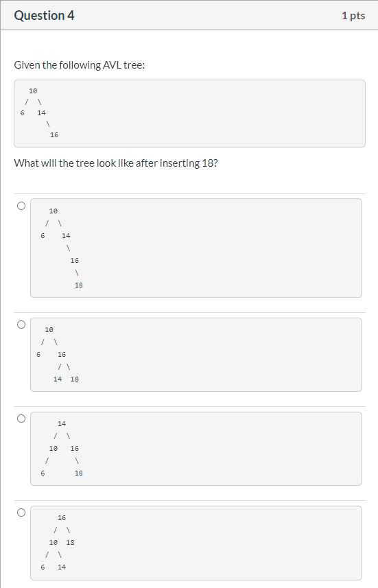The width and height of the screenshot is (378, 588).
Task: Select the answer with chain 14, 16, 18
Action: 21,206
